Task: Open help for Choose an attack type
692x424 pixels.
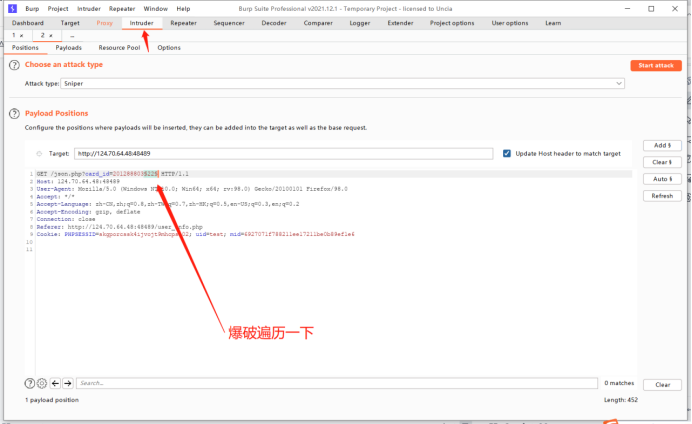Action: 14,65
